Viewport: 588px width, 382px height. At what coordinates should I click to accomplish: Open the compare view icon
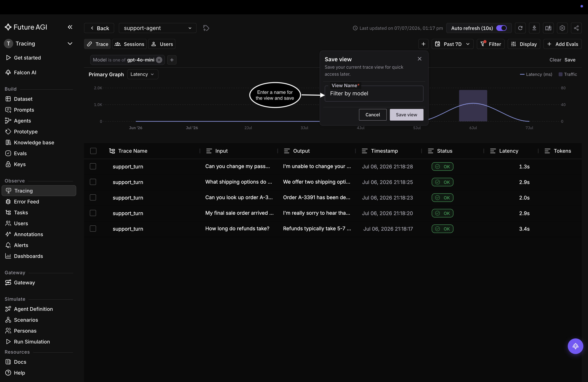[x=548, y=28]
